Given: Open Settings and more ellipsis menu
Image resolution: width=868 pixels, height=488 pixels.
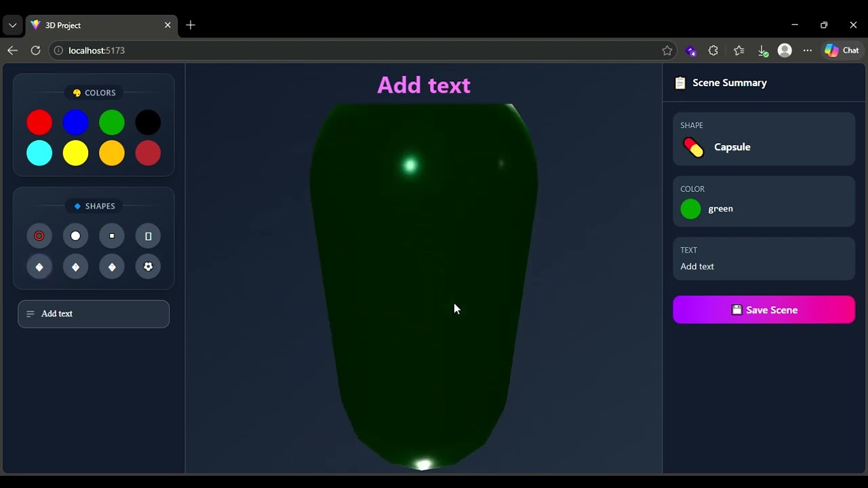Looking at the screenshot, I should pos(807,50).
